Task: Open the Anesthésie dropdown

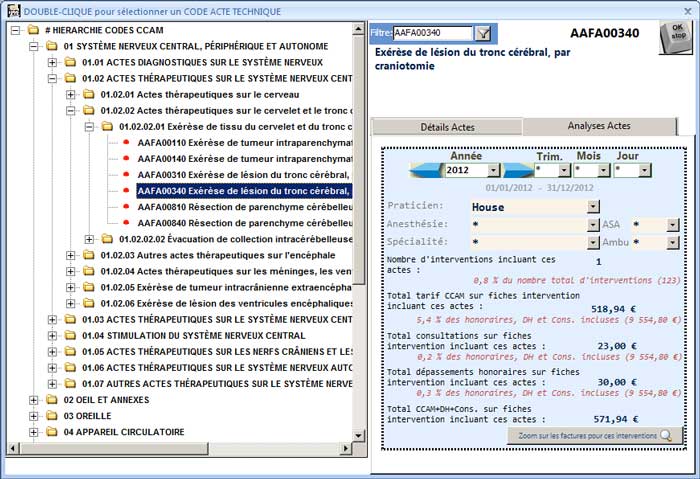Action: pyautogui.click(x=593, y=225)
